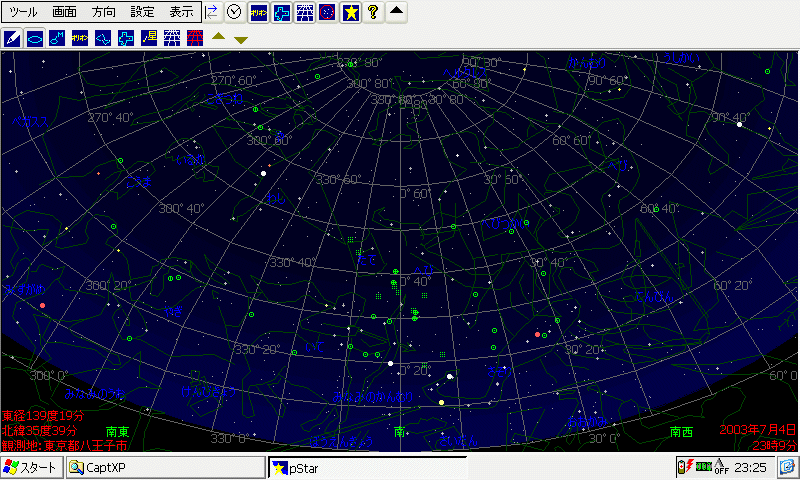Open the ツール menu

23,12
